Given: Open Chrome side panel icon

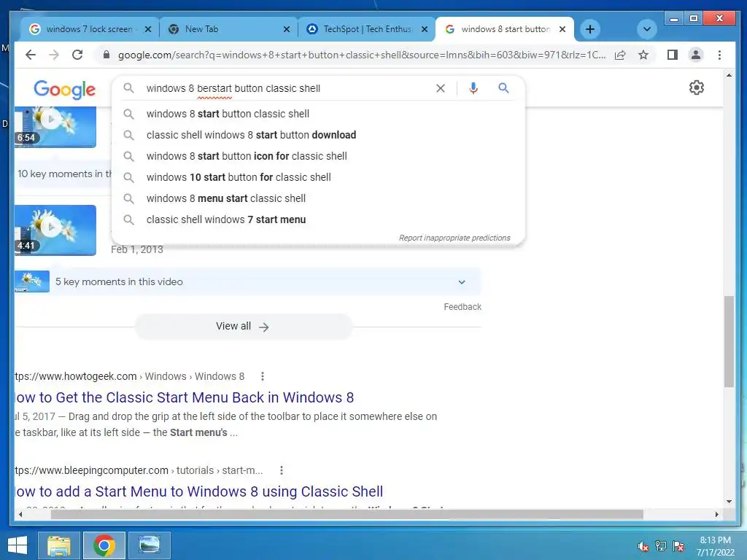Looking at the screenshot, I should pyautogui.click(x=672, y=55).
